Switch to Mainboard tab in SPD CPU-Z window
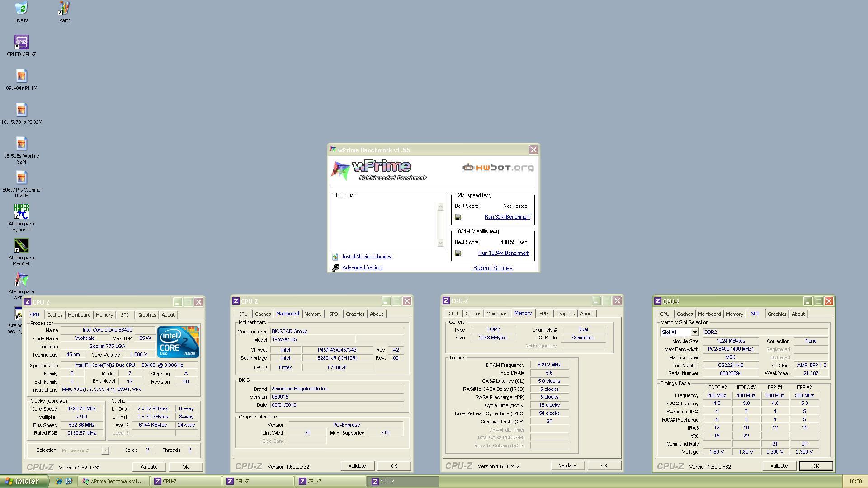The width and height of the screenshot is (868, 488). [709, 314]
